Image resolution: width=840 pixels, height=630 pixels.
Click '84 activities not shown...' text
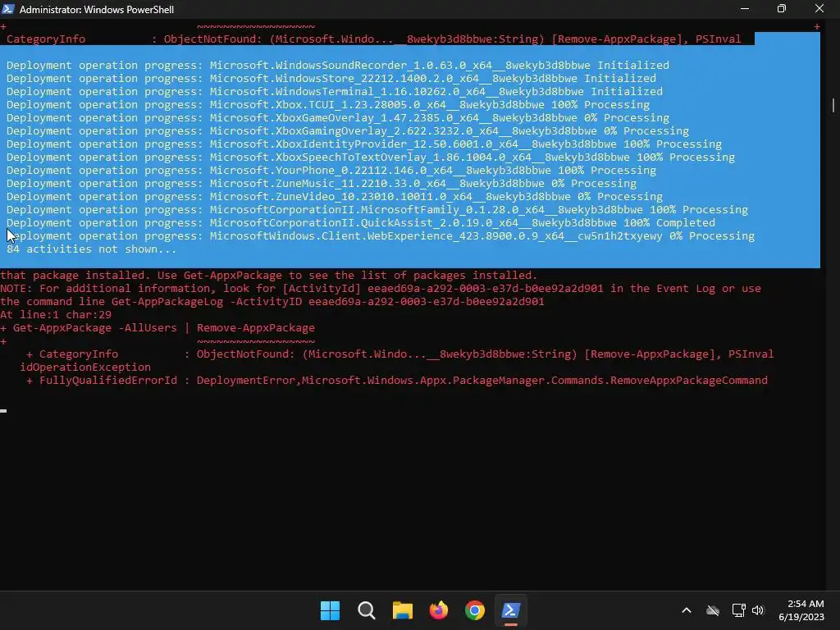pyautogui.click(x=91, y=249)
